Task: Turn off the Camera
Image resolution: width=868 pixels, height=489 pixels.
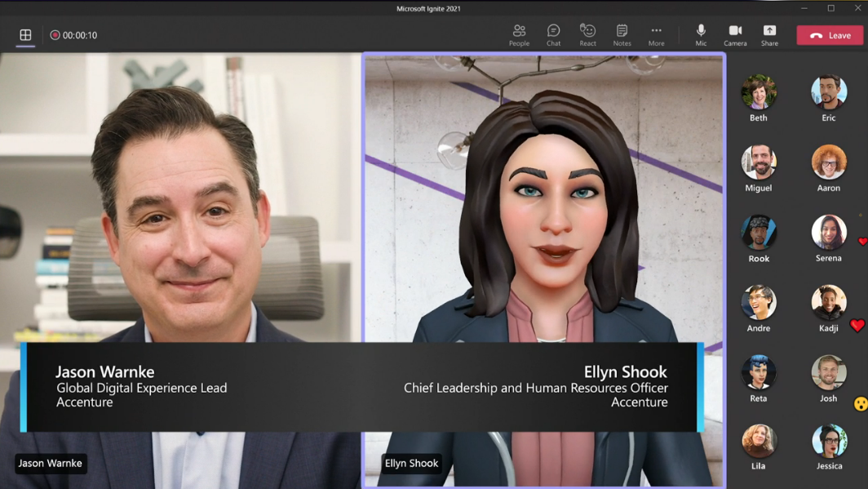Action: 735,34
